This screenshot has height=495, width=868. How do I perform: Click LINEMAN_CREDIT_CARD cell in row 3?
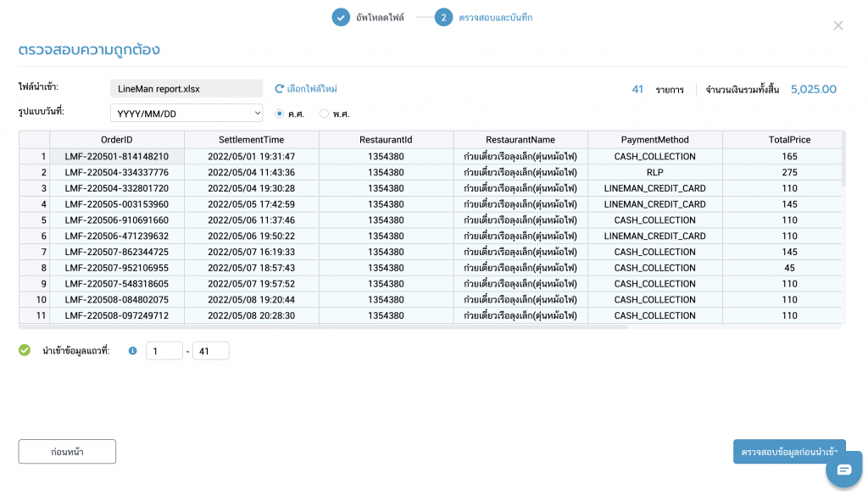click(x=655, y=188)
